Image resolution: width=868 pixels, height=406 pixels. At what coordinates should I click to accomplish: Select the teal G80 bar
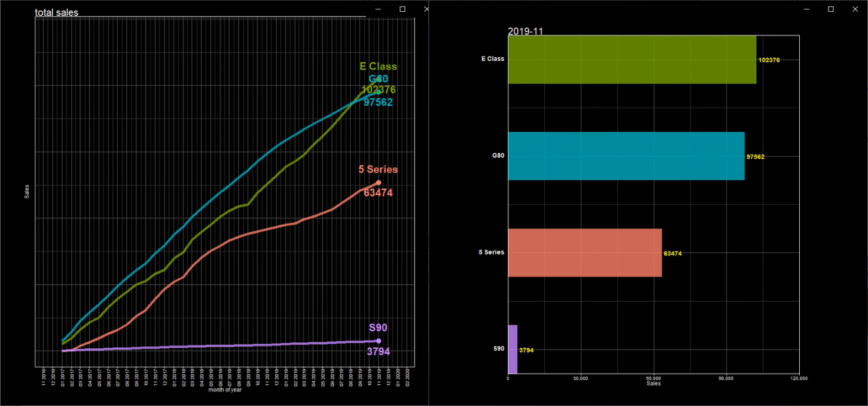pos(626,156)
